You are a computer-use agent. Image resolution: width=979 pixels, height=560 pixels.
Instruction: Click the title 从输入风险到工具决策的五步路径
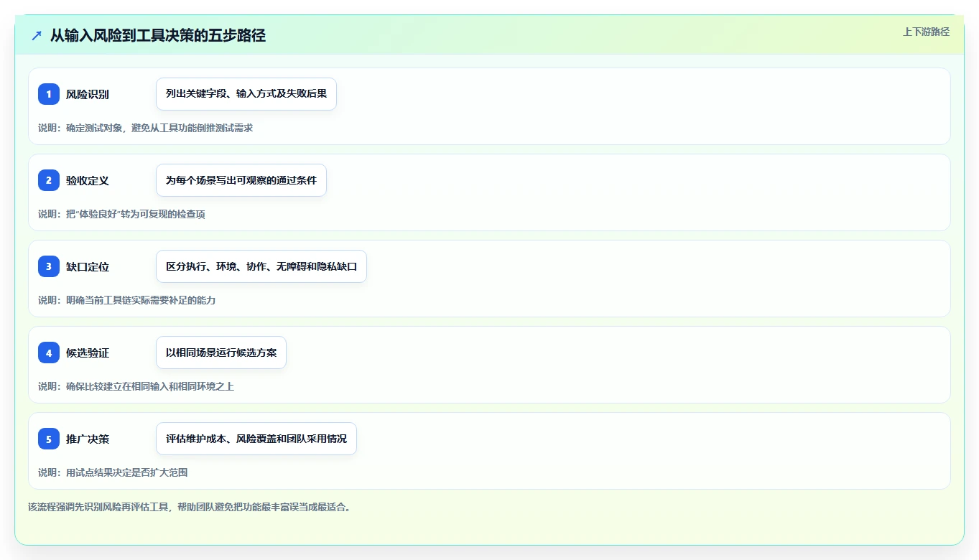pos(158,35)
